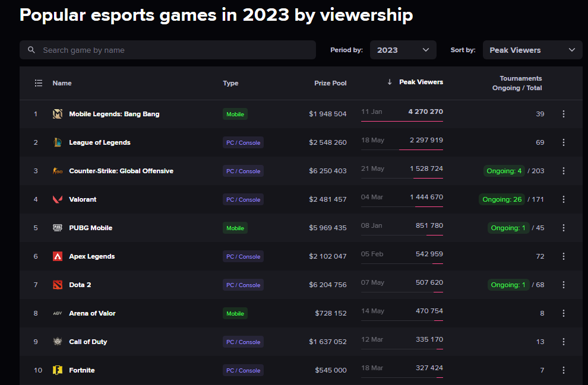Go to the PUBG Mobile game page
Viewport: 588px width, 385px height.
91,228
